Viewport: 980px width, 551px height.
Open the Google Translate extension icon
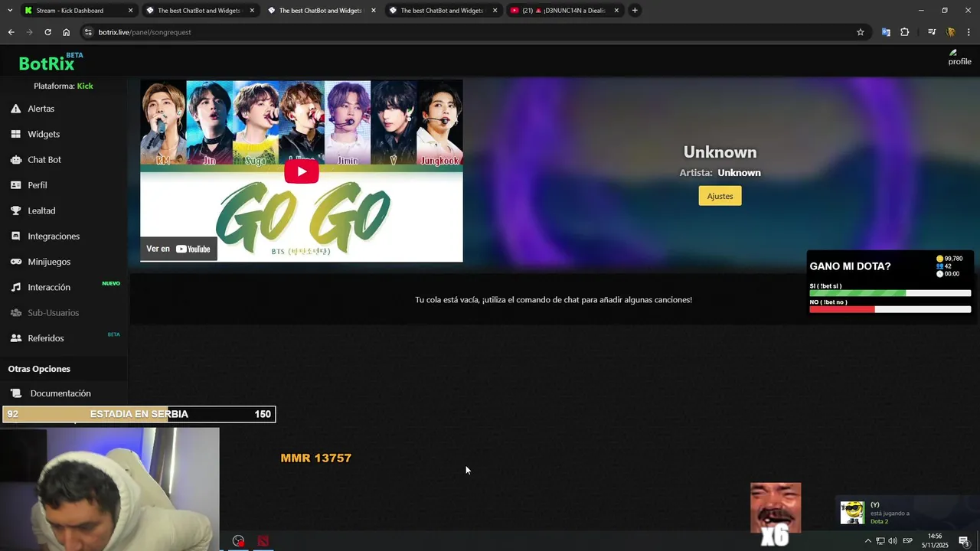[886, 32]
